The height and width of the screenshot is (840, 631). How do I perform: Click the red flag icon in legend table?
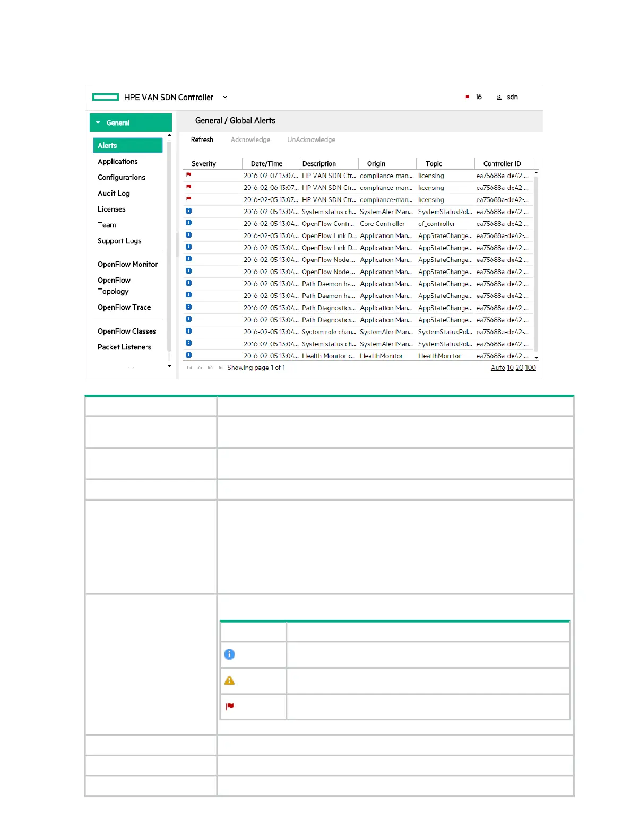click(230, 706)
